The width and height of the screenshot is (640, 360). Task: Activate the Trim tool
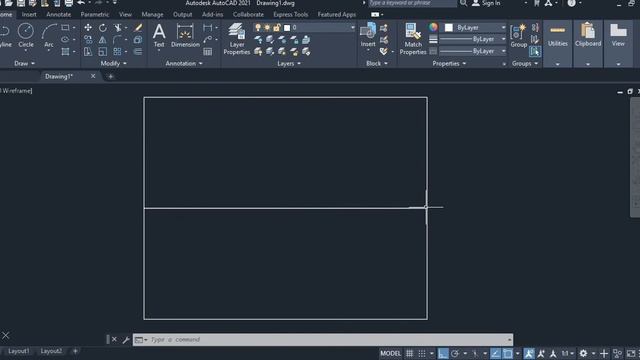118,28
